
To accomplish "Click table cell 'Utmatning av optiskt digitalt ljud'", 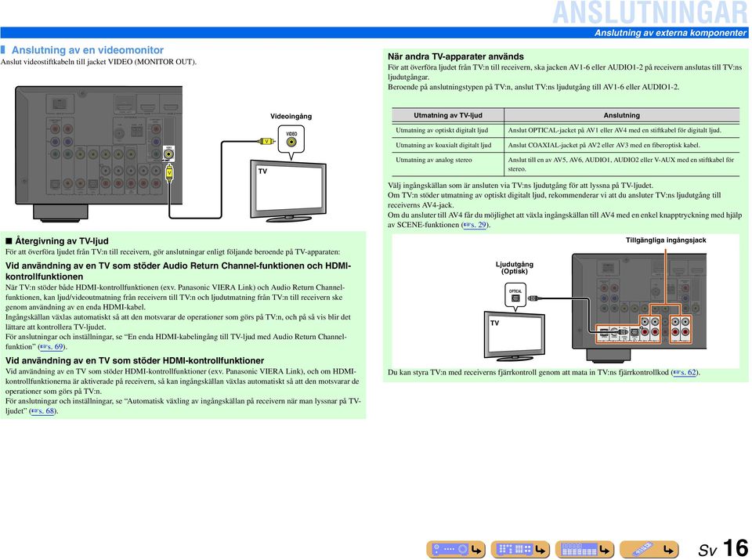I will [442, 130].
